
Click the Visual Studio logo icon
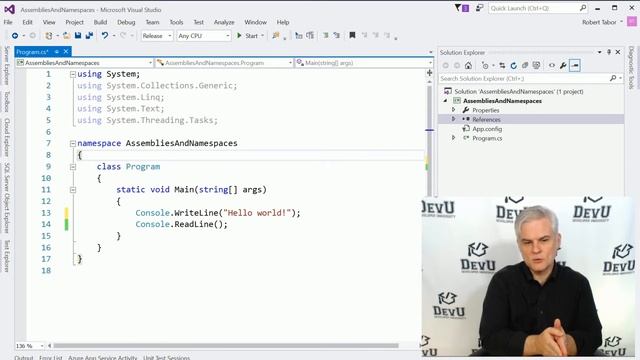click(x=9, y=9)
